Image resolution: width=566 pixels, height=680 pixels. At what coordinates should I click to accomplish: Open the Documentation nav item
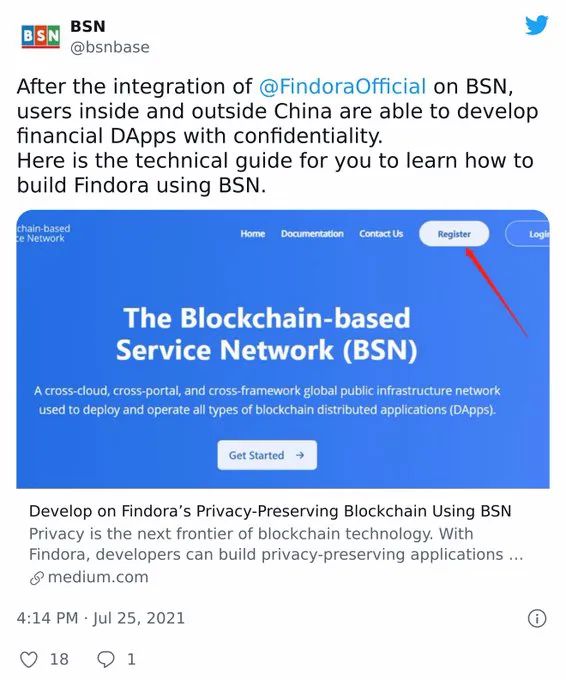coord(312,234)
